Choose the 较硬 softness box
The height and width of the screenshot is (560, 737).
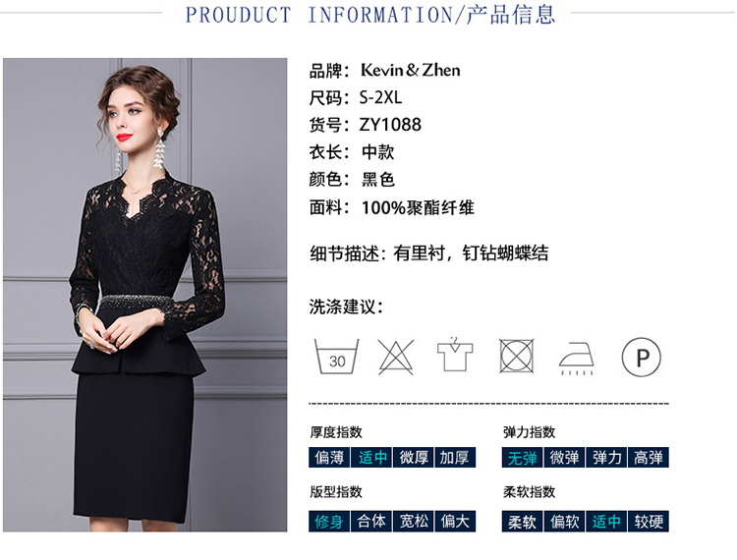(x=649, y=522)
